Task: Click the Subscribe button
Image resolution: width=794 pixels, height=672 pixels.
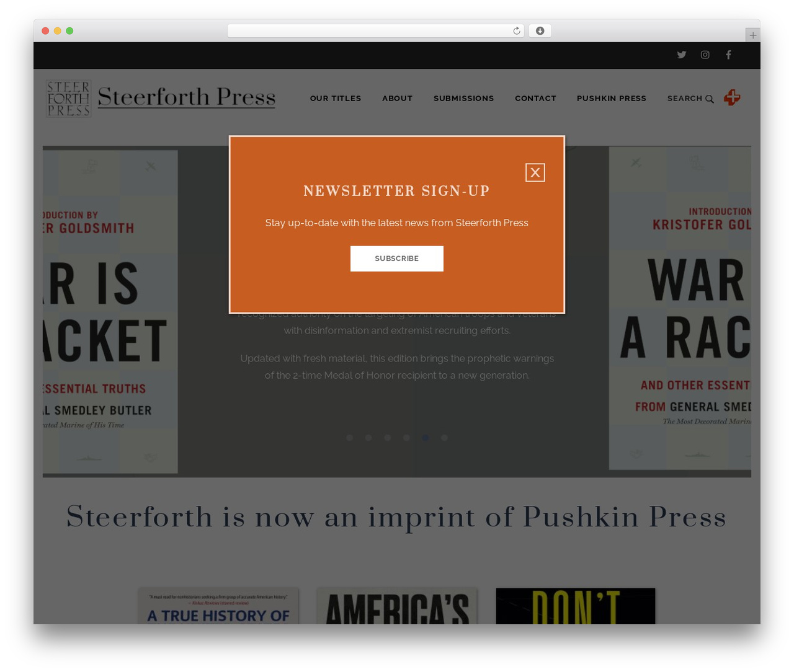Action: coord(397,259)
